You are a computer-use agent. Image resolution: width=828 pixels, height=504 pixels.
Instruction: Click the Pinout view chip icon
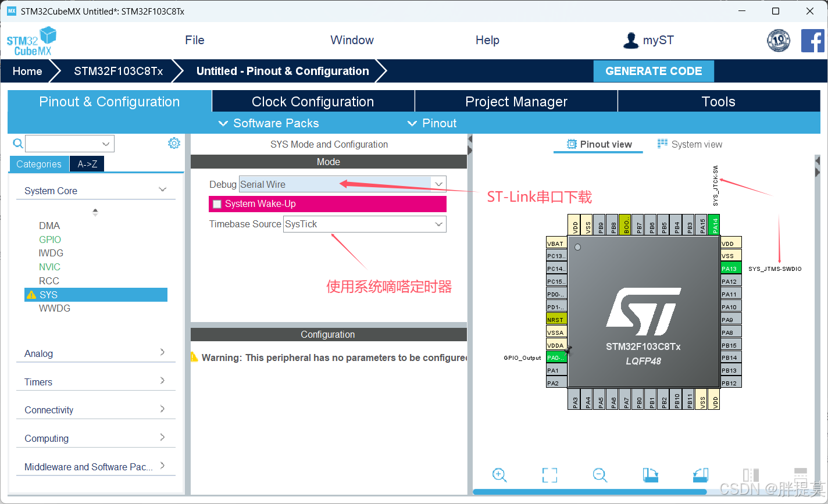572,144
